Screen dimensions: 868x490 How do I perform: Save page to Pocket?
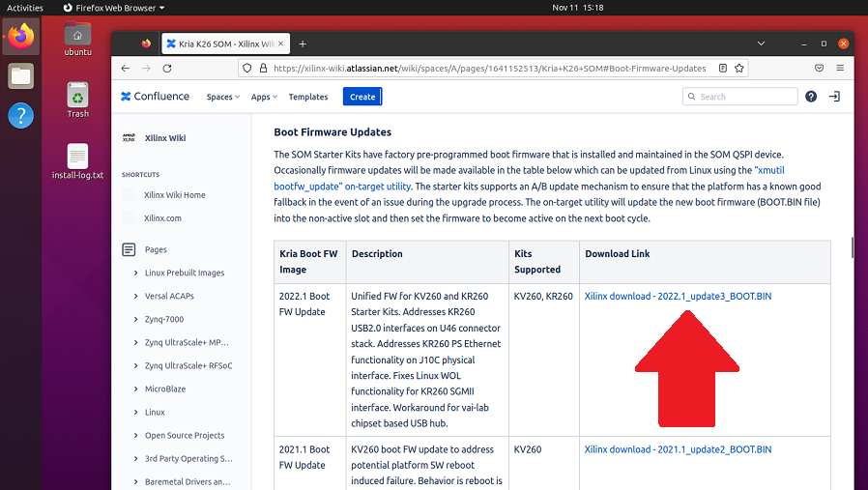[x=820, y=68]
